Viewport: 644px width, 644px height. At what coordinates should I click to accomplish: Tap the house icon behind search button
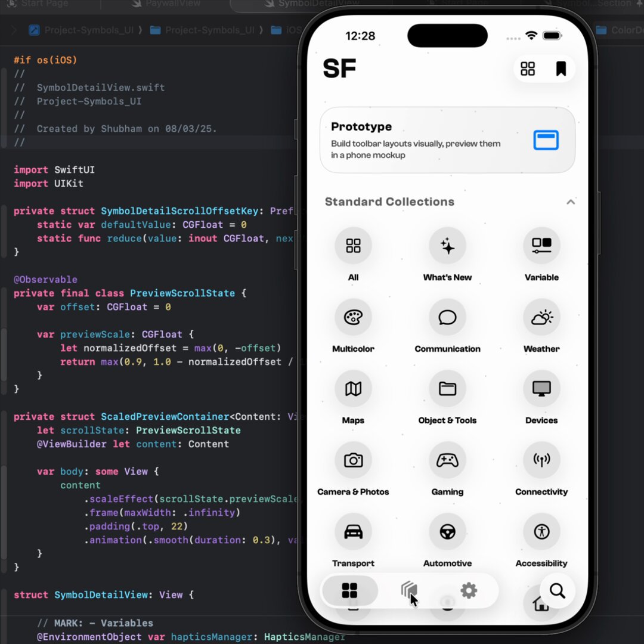point(540,603)
